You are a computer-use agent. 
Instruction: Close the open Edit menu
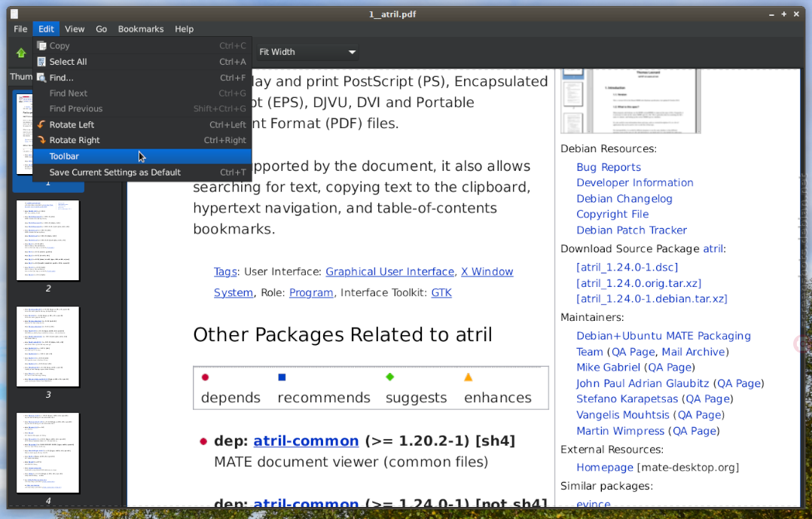46,29
